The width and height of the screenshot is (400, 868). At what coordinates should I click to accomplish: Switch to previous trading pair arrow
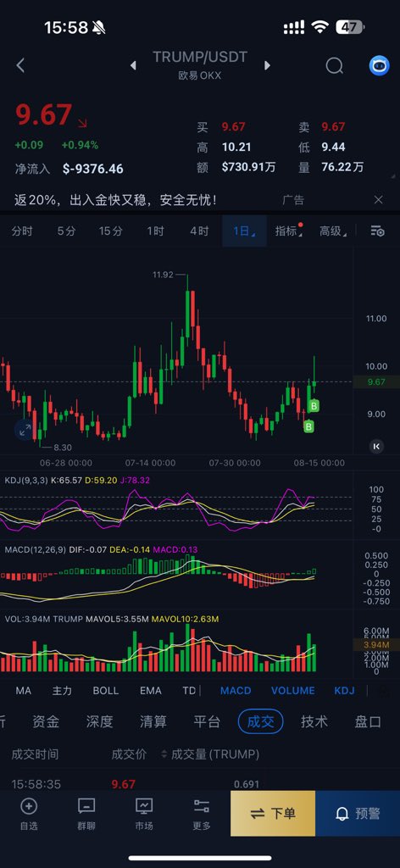(133, 66)
